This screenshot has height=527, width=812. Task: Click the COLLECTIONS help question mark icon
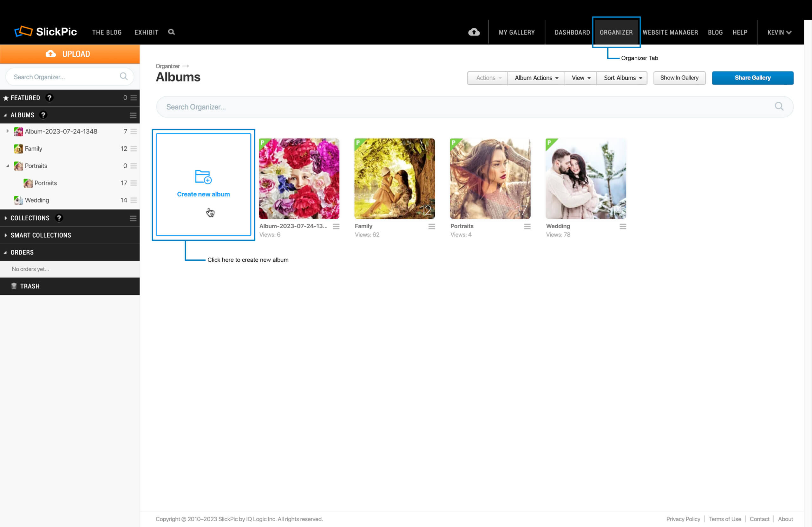pyautogui.click(x=59, y=218)
